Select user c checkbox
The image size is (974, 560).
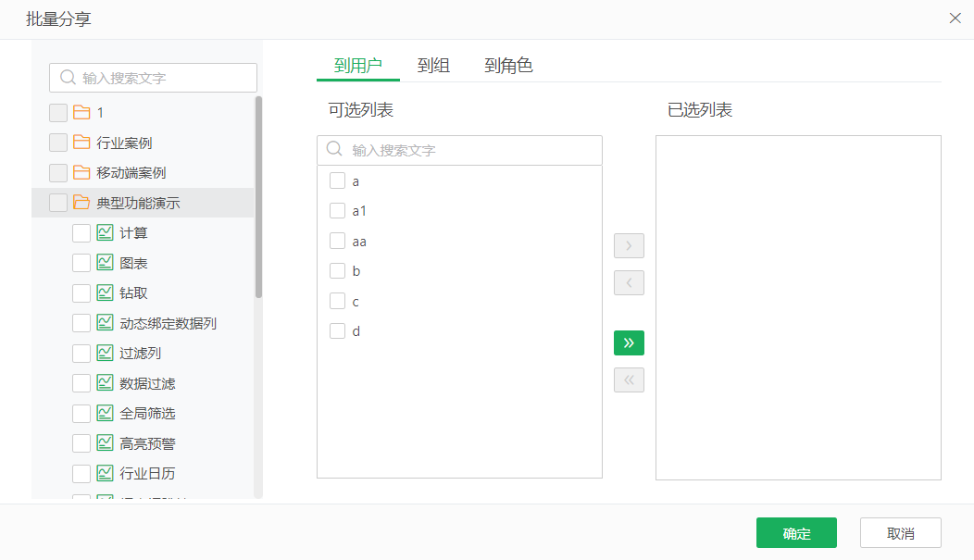point(337,301)
